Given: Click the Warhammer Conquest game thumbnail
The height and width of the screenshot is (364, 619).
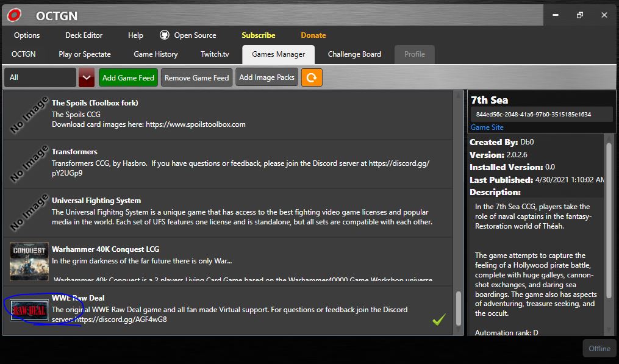Looking at the screenshot, I should tap(29, 262).
